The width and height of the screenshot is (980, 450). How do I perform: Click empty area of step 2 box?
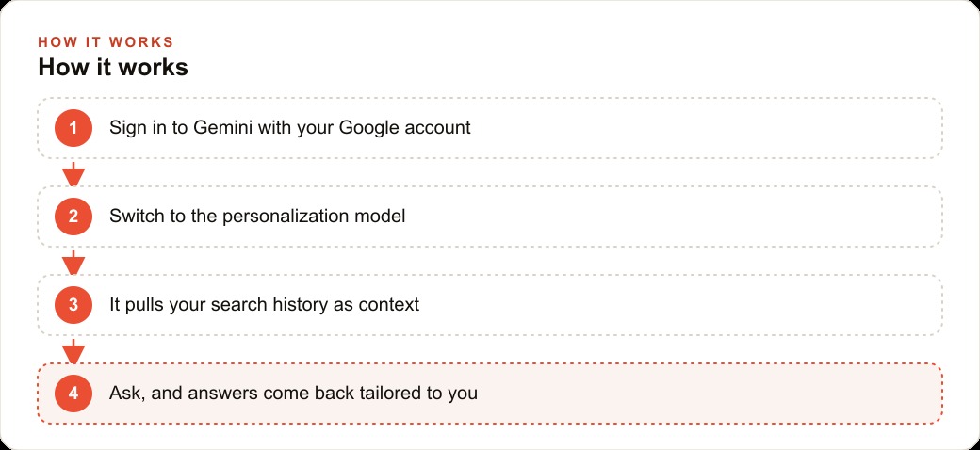(674, 217)
